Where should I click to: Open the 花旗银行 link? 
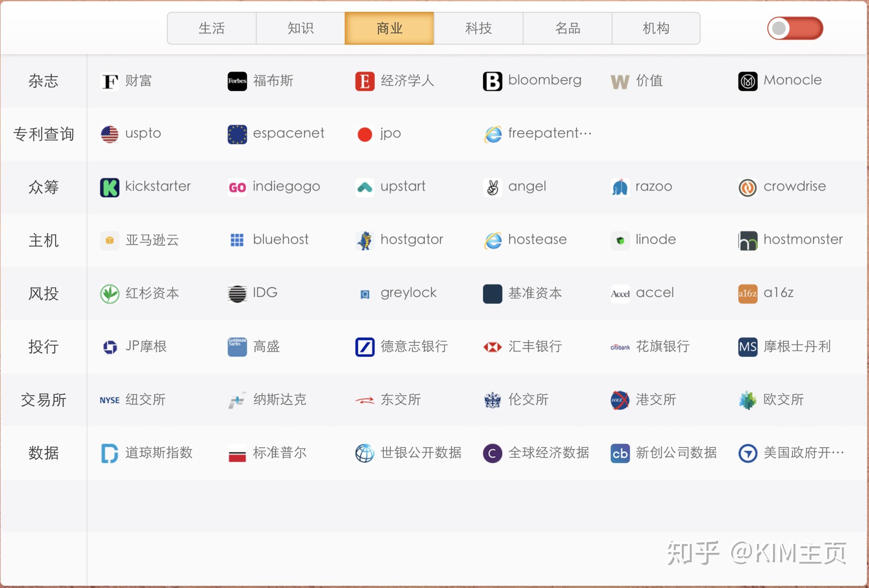tap(663, 346)
